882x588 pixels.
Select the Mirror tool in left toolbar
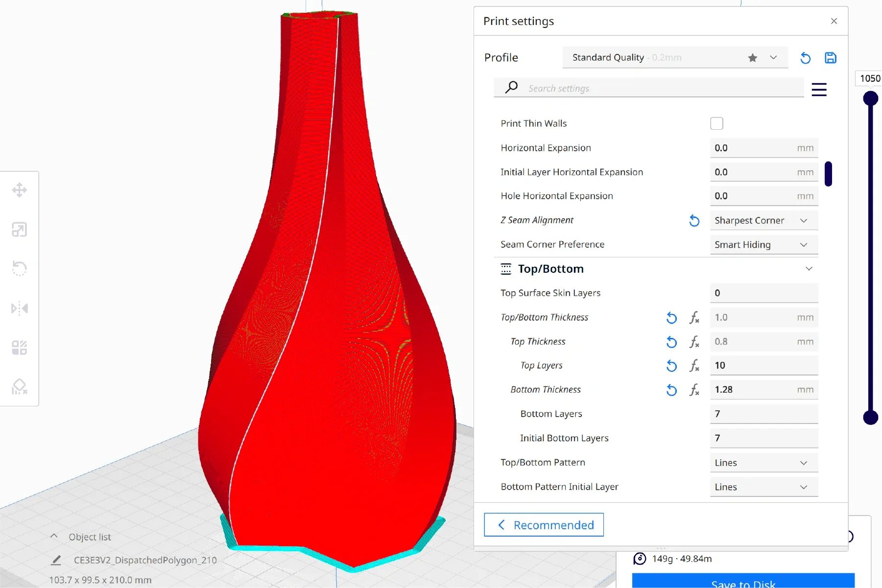click(x=20, y=308)
